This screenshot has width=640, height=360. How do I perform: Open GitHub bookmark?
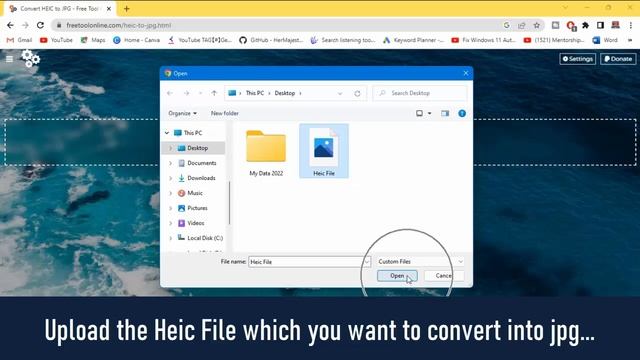pyautogui.click(x=271, y=40)
